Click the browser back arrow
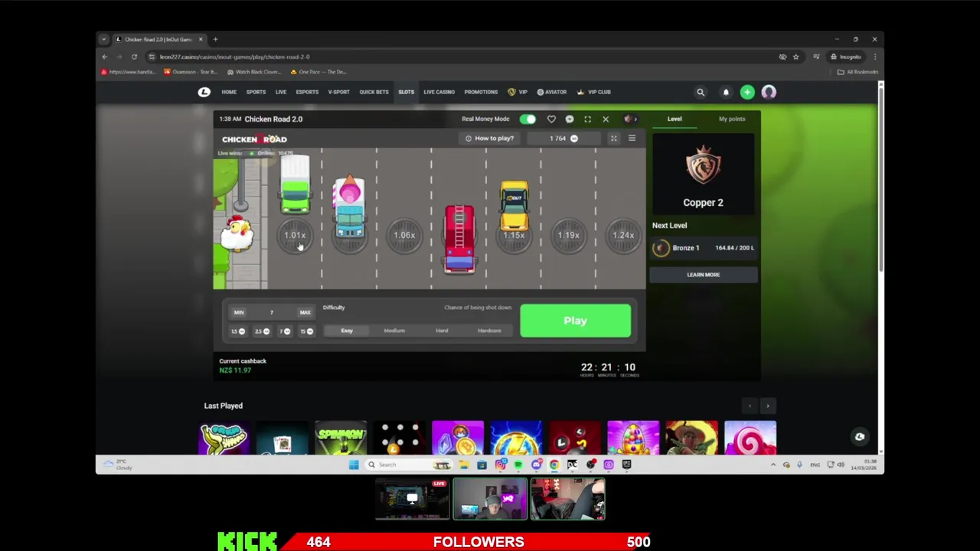The width and height of the screenshot is (980, 551). tap(105, 57)
